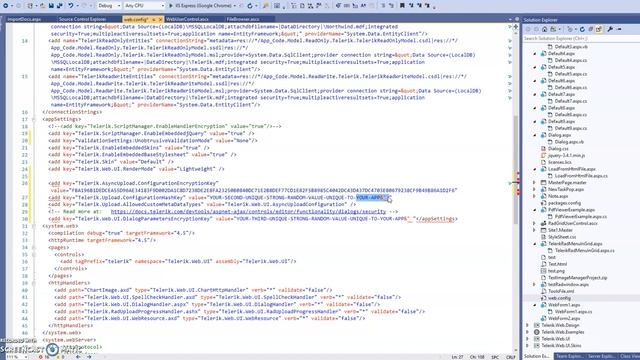This screenshot has width=640, height=360.
Task: Click the Find in Files toolbar icon
Action: 266,6
